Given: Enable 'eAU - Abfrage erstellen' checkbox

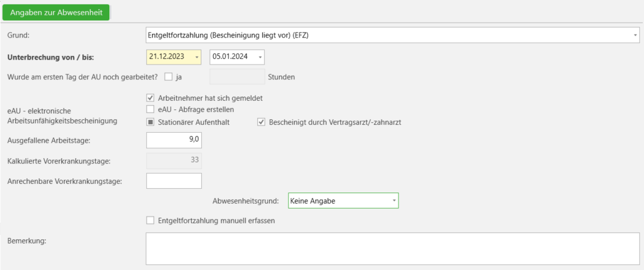Looking at the screenshot, I should pyautogui.click(x=150, y=109).
